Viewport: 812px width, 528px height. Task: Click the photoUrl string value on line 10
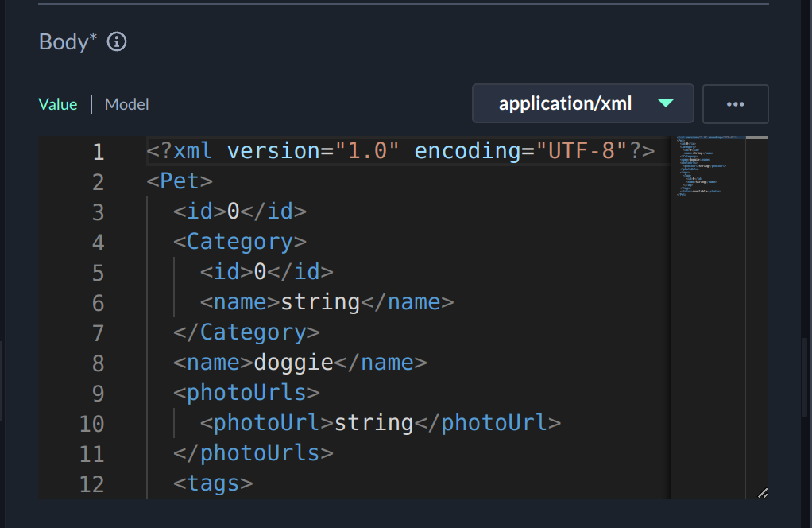pos(373,423)
